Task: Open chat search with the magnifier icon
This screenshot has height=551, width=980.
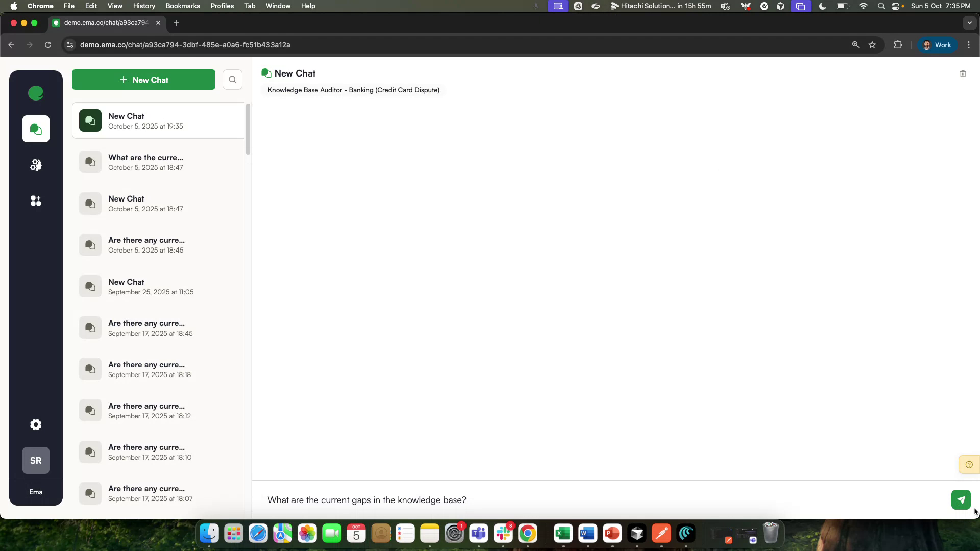Action: coord(232,80)
